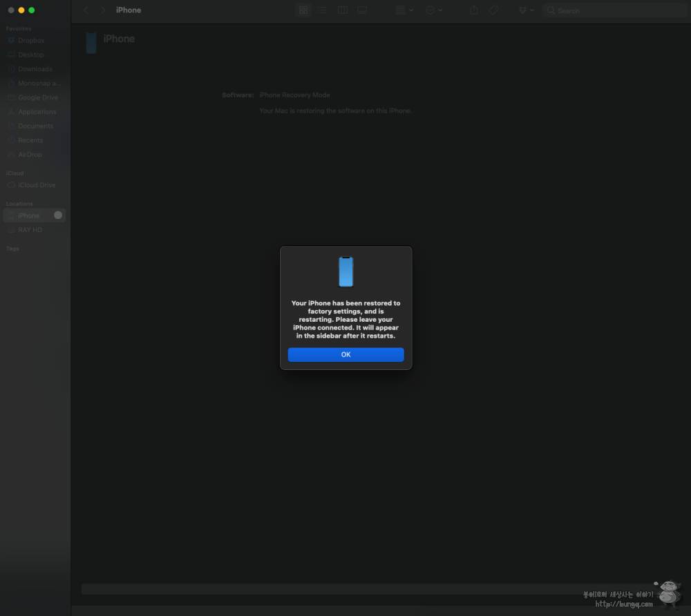Confirm the restore dialog with OK
Image resolution: width=691 pixels, height=616 pixels.
click(x=345, y=354)
